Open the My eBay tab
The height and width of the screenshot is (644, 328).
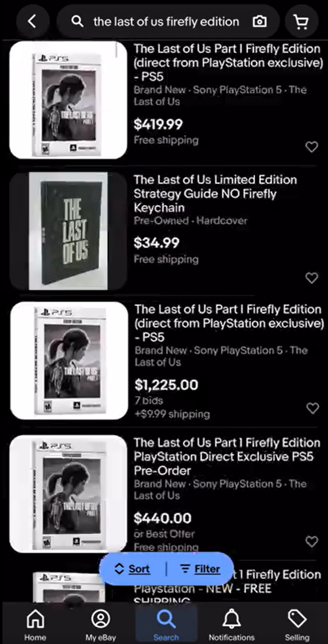pos(101,624)
